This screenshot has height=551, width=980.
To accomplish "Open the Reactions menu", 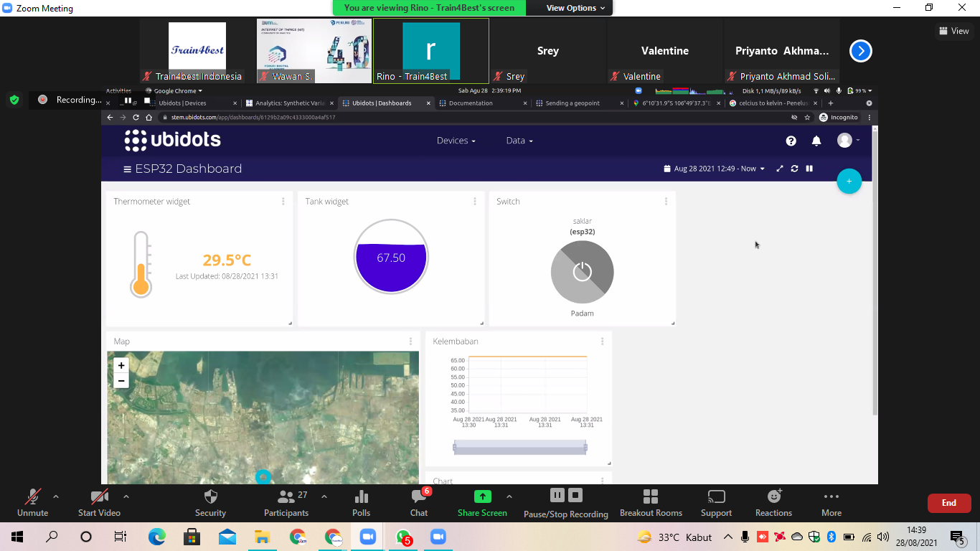I will coord(773,504).
